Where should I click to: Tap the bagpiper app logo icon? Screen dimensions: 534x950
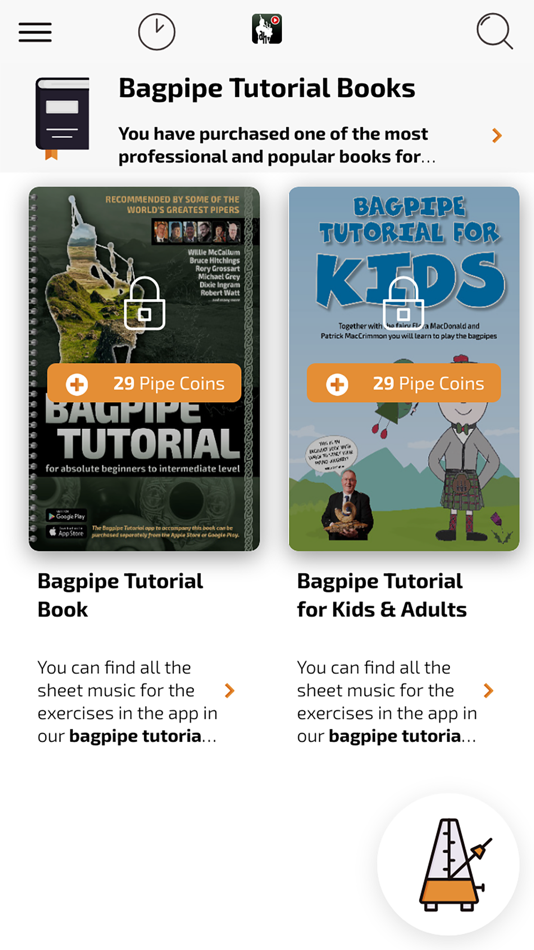(x=267, y=29)
